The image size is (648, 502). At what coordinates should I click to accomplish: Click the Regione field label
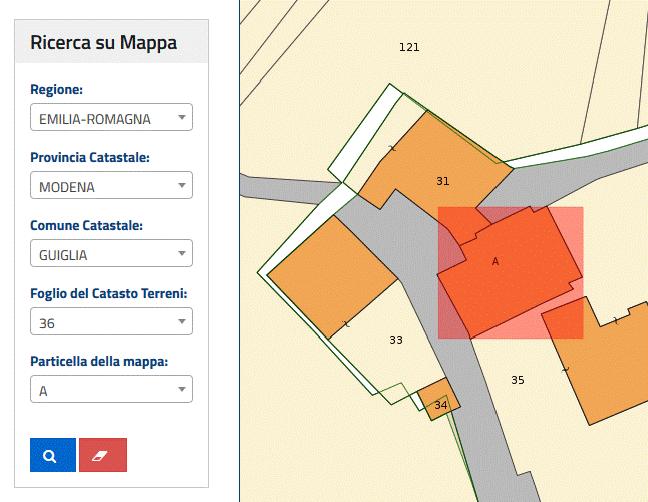[x=57, y=89]
